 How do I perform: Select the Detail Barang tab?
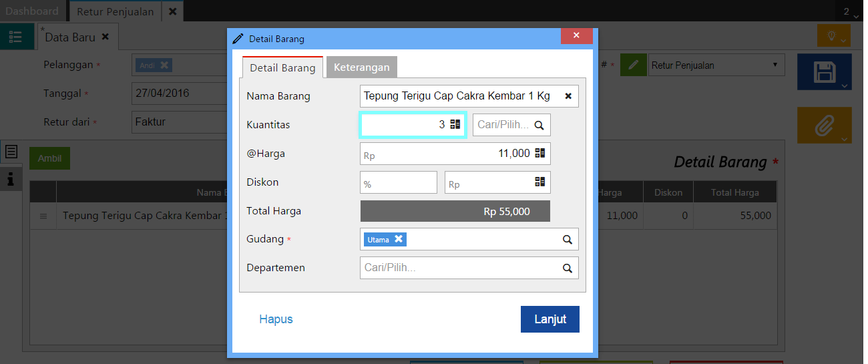[x=282, y=68]
